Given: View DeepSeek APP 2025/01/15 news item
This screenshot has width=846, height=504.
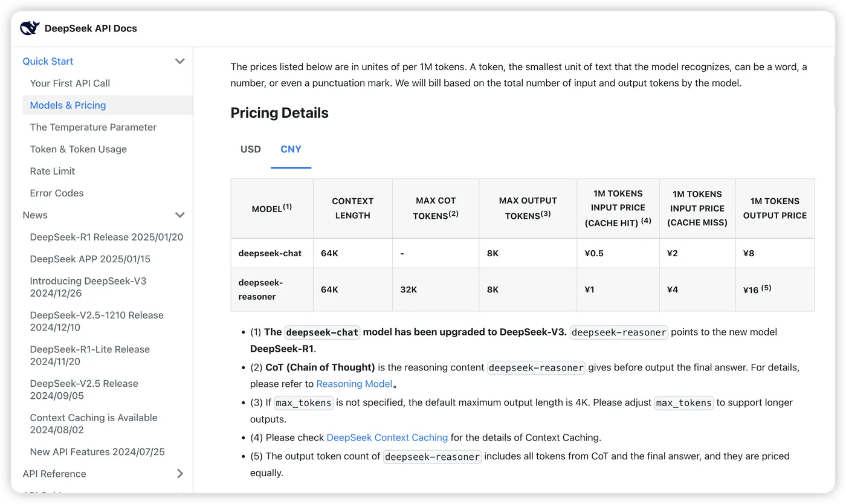Looking at the screenshot, I should [x=90, y=259].
